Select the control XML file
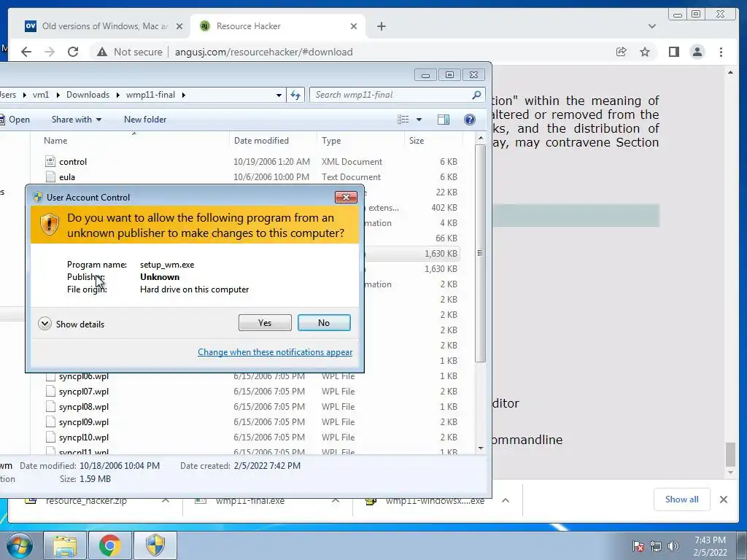Viewport: 747px width, 560px height. click(x=73, y=161)
